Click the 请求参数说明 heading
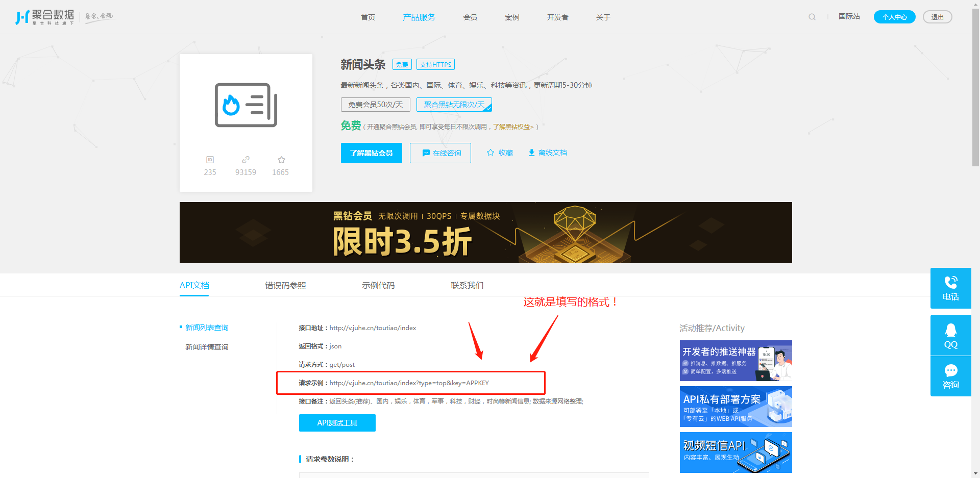 [x=330, y=459]
